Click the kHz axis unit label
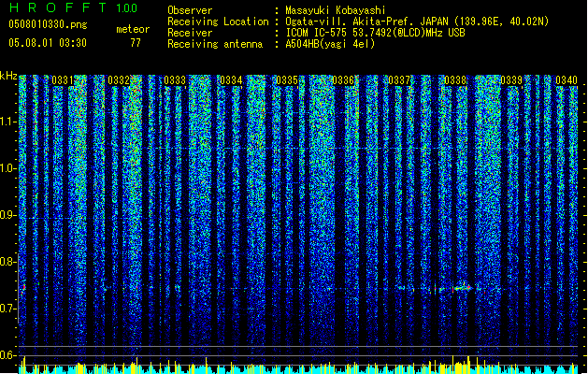The image size is (588, 374). tap(8, 76)
